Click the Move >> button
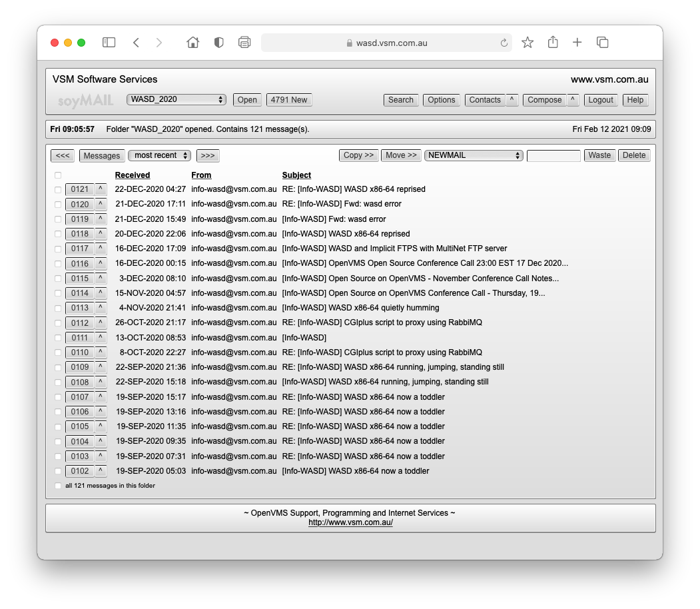This screenshot has width=700, height=609. tap(401, 155)
